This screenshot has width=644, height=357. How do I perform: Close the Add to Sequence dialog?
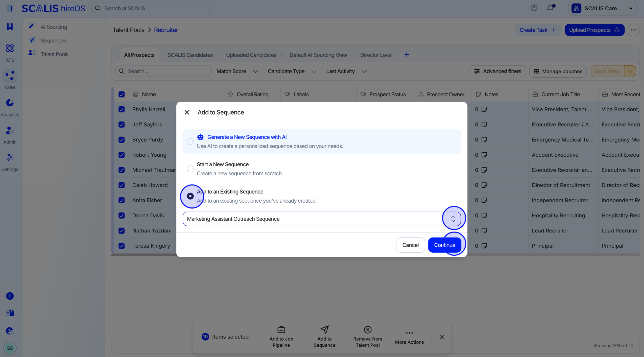(x=187, y=112)
